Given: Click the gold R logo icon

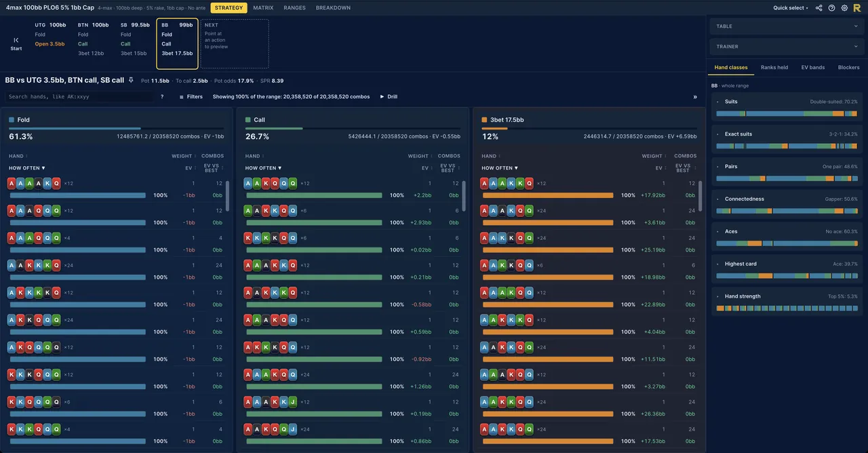Looking at the screenshot, I should (857, 8).
